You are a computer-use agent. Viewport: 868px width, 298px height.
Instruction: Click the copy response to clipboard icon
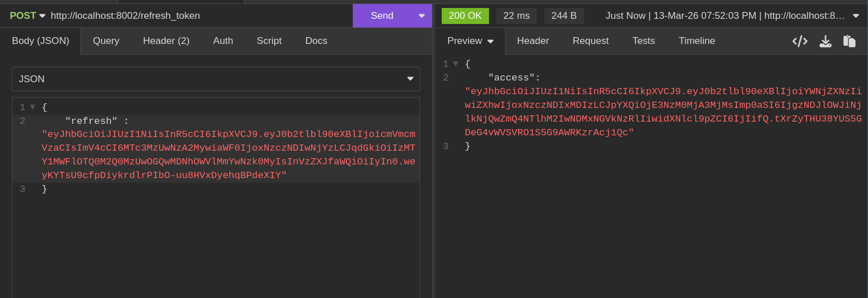[849, 41]
